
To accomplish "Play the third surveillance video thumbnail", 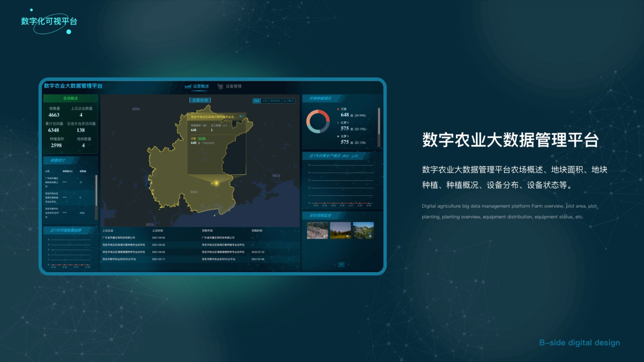I will point(363,230).
